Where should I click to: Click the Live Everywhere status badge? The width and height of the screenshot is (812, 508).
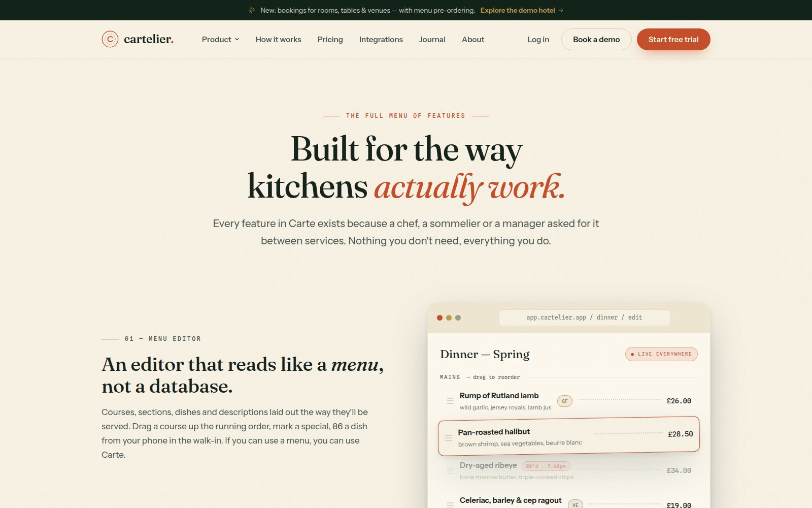point(661,354)
